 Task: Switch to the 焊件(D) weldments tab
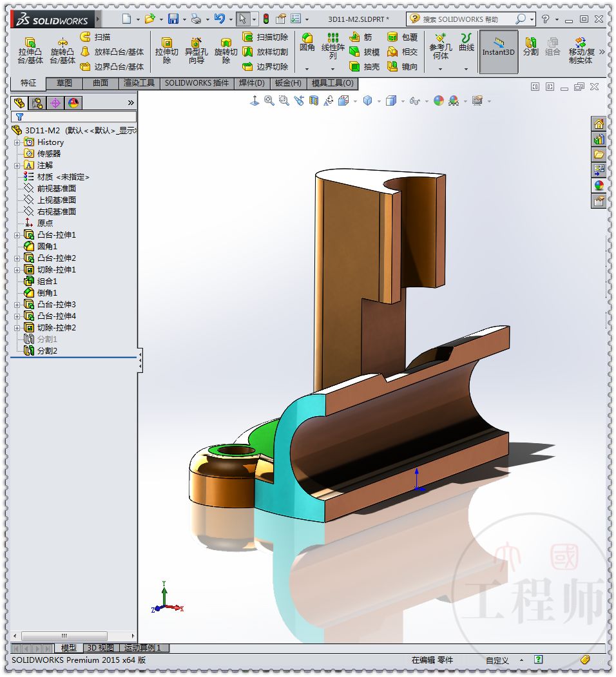coord(252,83)
